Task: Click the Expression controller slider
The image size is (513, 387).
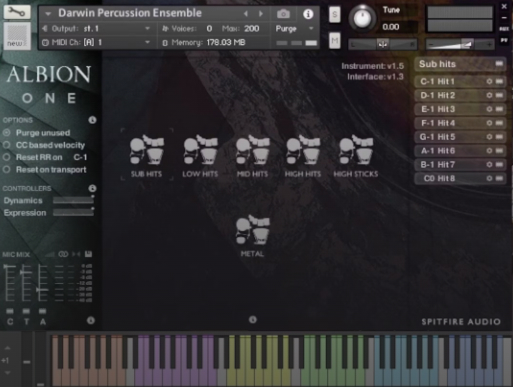Action: click(x=73, y=213)
